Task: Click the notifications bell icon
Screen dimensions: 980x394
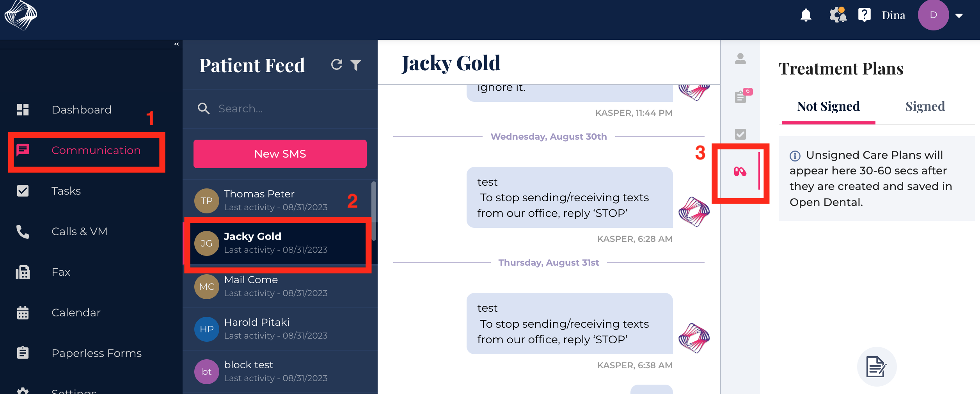Action: [x=806, y=15]
